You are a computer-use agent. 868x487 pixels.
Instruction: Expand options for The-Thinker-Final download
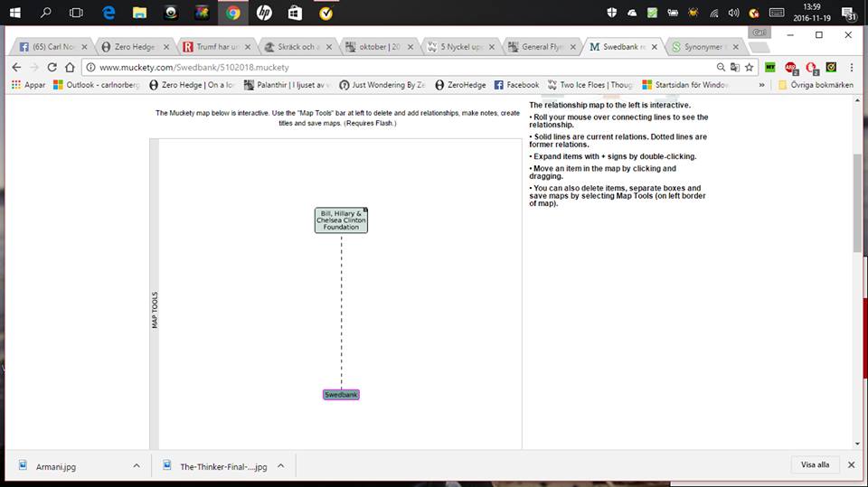[x=280, y=465]
